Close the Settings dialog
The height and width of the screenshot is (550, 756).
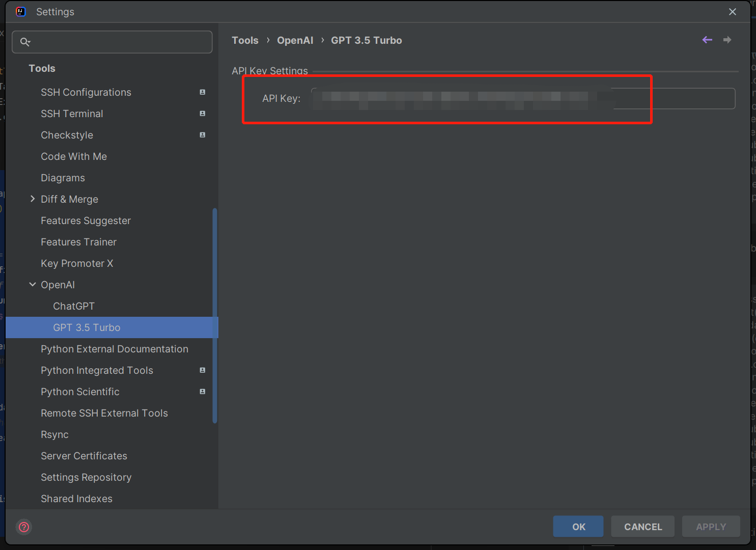point(733,12)
